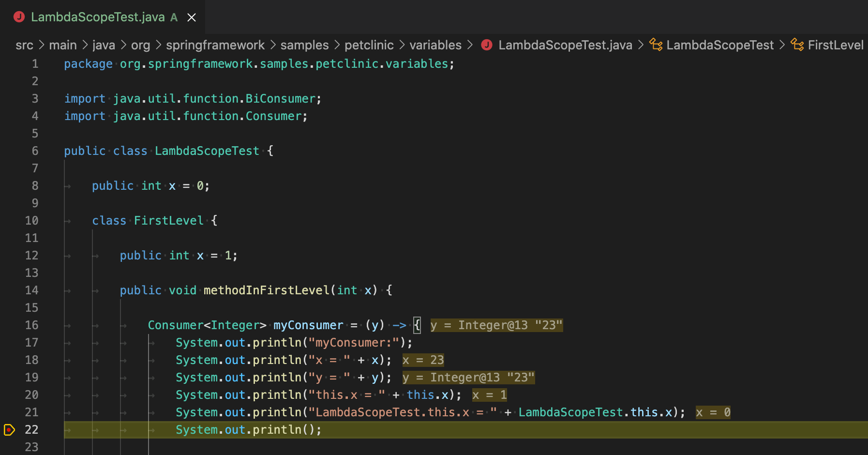Click the class symbol icon next to LambdaScopeTest breadcrumb

pos(656,45)
